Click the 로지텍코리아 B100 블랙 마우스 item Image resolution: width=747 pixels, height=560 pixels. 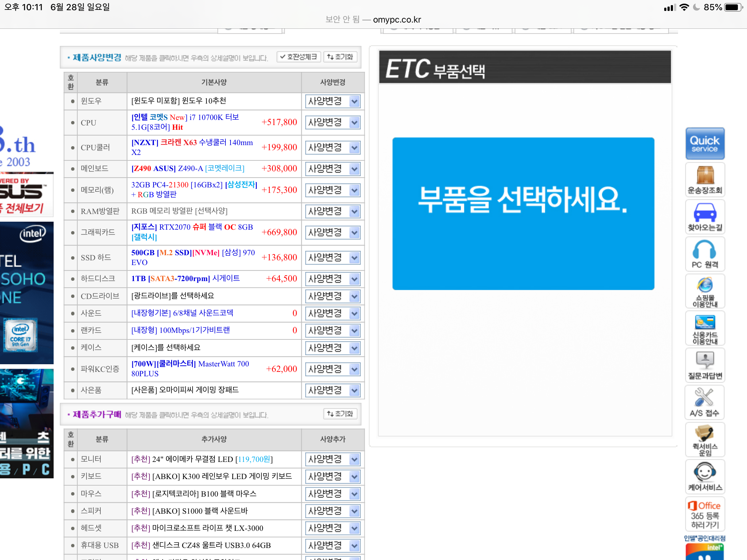coord(194,494)
